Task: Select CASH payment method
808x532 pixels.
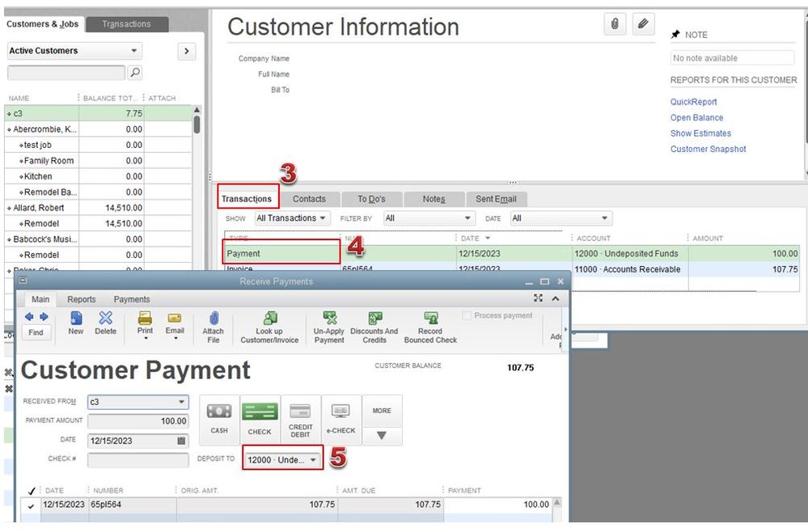Action: [x=219, y=420]
